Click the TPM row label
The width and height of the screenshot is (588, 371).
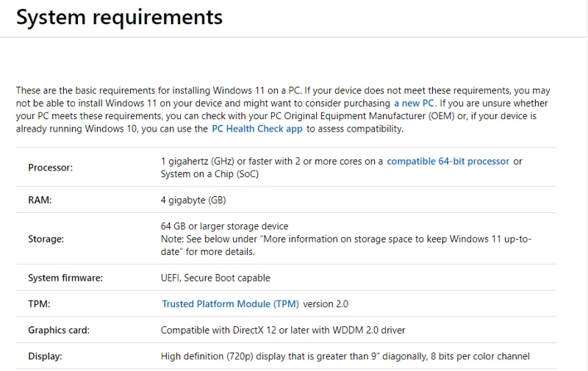coord(39,303)
